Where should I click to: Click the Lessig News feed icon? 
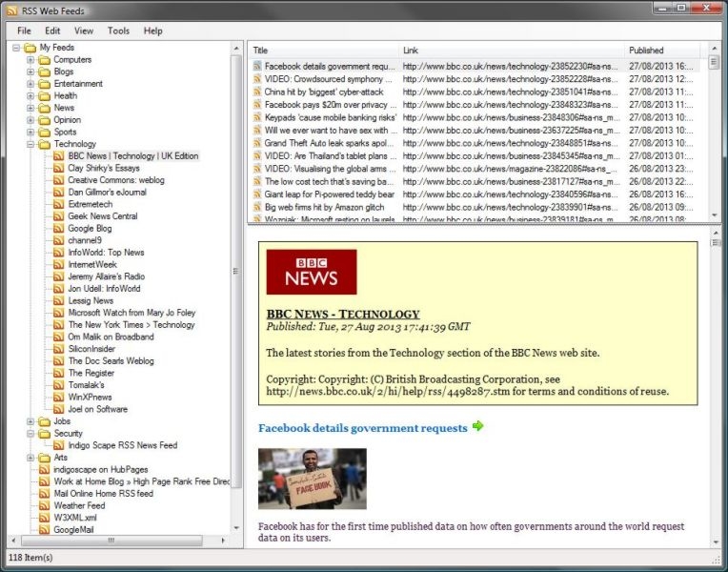(x=58, y=301)
